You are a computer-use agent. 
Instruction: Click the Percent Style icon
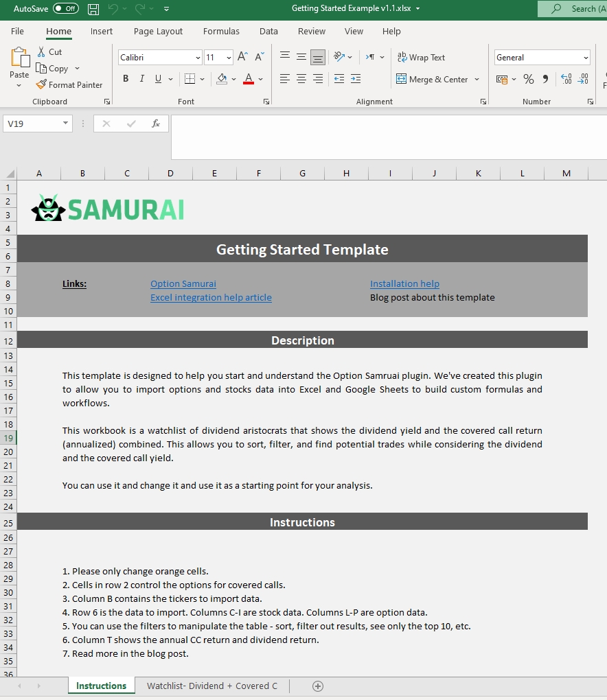[528, 79]
